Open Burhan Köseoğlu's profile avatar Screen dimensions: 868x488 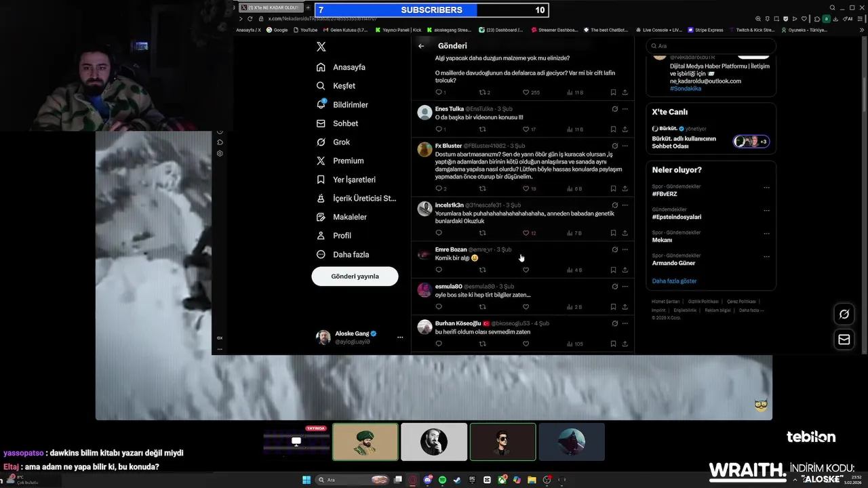[425, 327]
